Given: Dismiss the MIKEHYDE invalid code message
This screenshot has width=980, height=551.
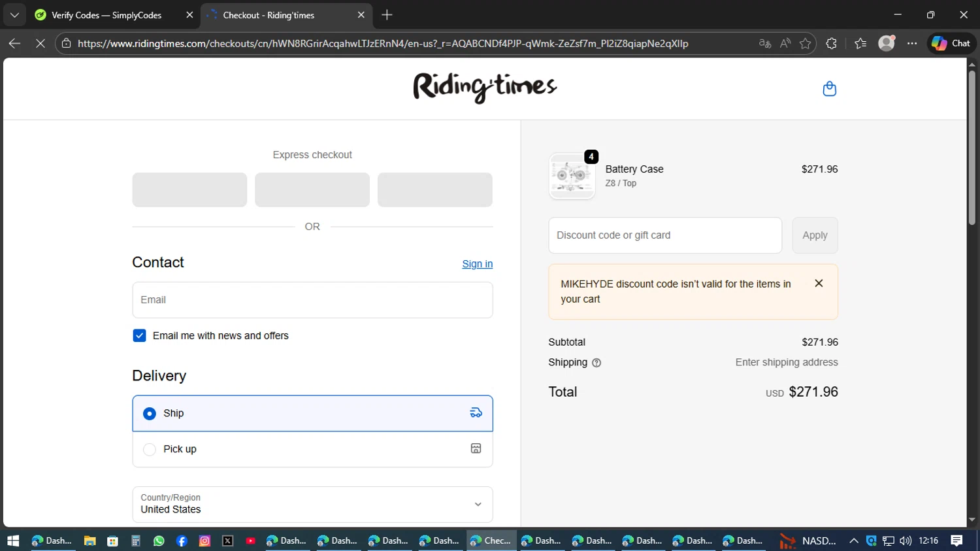Looking at the screenshot, I should point(819,283).
